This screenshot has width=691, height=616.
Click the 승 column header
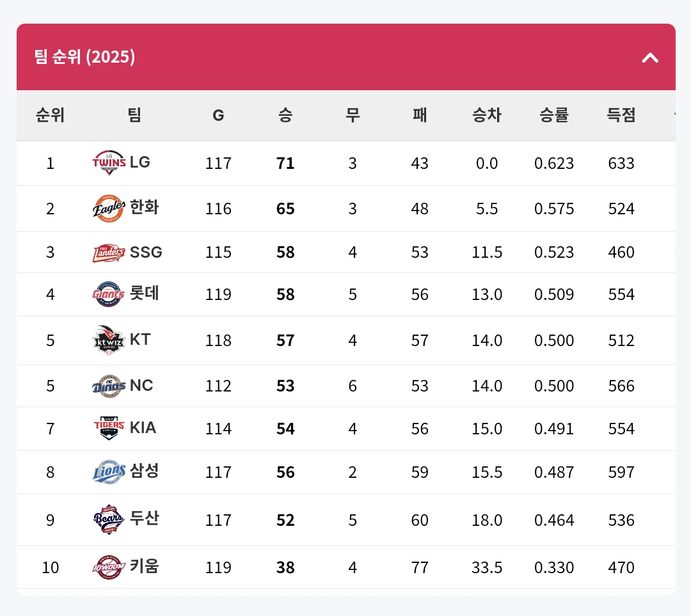pos(285,115)
